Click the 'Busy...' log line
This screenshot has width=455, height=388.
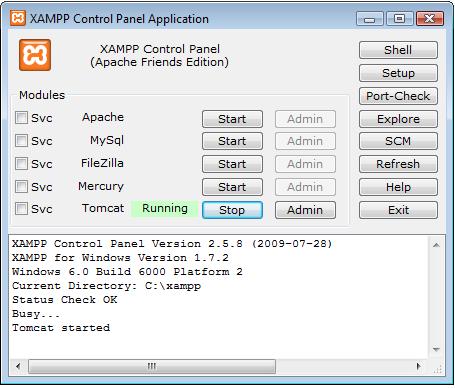click(36, 314)
